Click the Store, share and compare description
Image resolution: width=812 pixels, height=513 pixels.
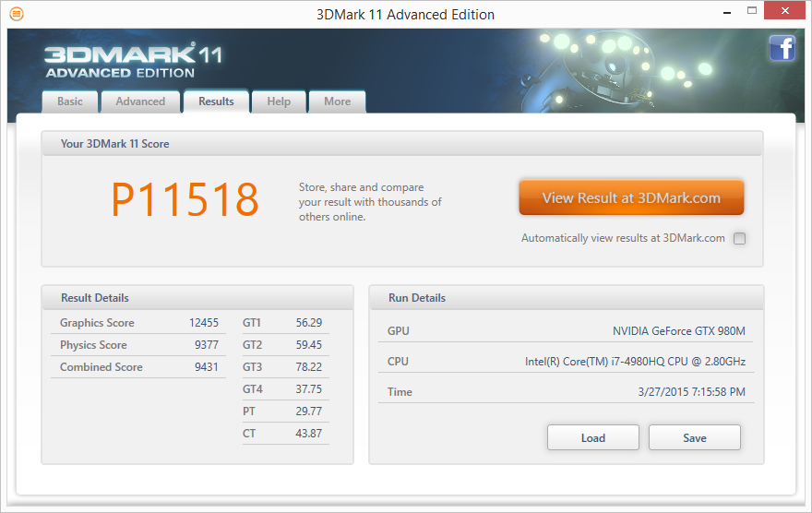pos(370,202)
